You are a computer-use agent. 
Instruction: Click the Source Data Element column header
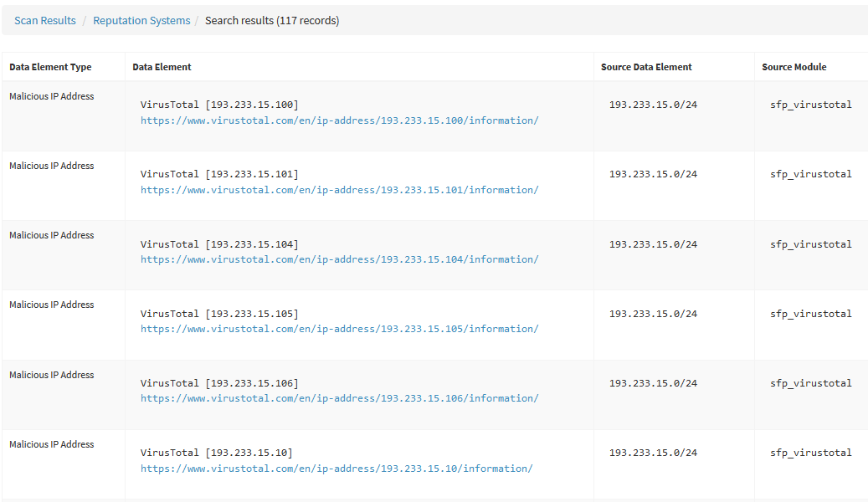(x=646, y=67)
